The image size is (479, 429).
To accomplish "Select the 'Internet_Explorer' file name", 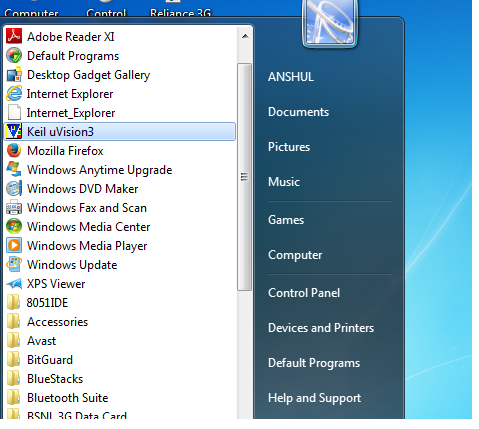I will (71, 113).
